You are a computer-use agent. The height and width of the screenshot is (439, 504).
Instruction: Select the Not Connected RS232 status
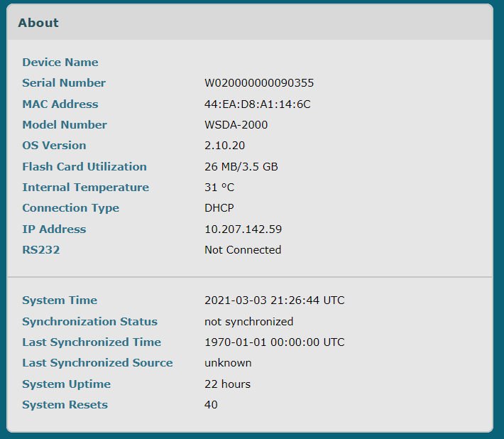pos(243,249)
